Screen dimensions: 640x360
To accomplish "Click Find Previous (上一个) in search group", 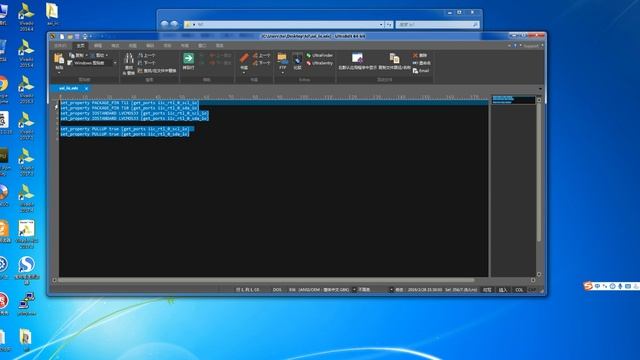I will [147, 55].
